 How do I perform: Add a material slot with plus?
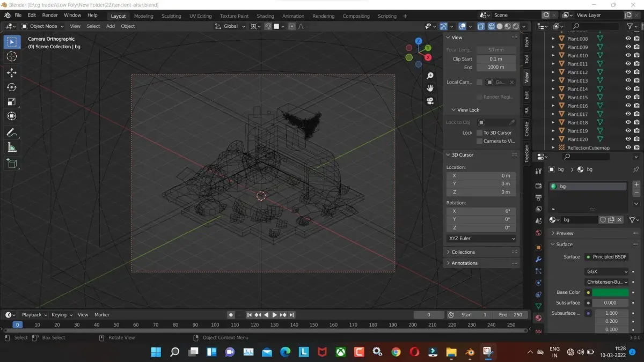tap(636, 184)
